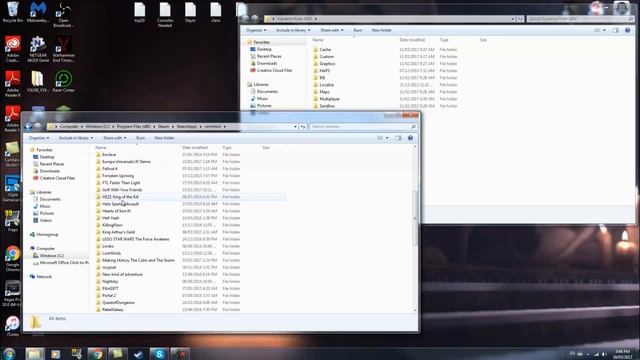Open the Recycle Bin desktop icon

[13, 12]
